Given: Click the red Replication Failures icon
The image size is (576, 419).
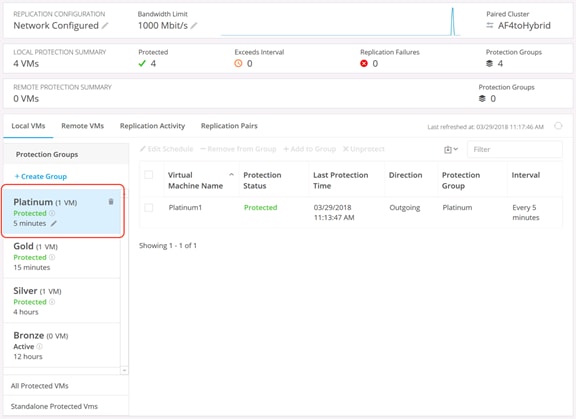Looking at the screenshot, I should click(364, 64).
